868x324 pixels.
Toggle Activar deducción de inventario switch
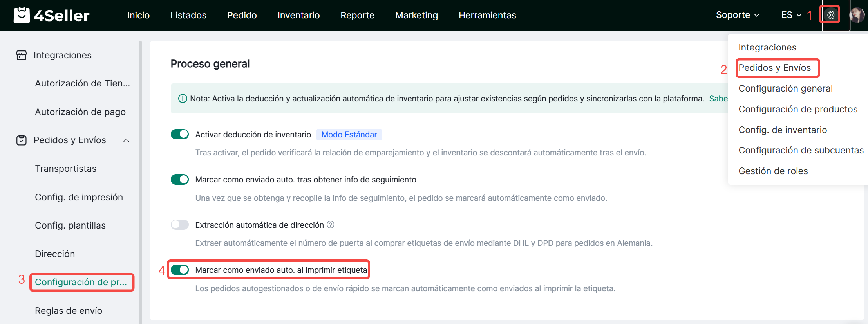[180, 134]
